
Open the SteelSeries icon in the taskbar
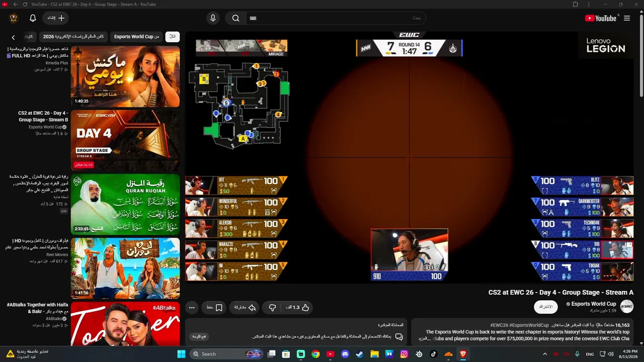click(419, 354)
